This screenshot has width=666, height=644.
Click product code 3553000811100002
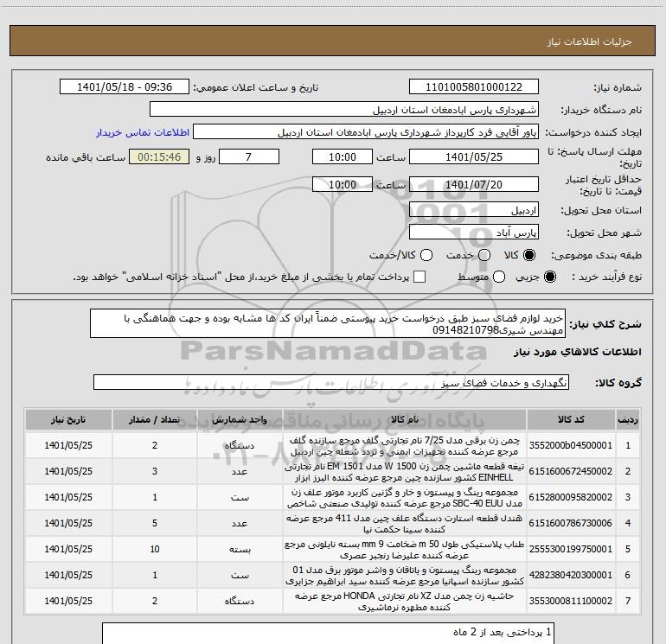[571, 601]
